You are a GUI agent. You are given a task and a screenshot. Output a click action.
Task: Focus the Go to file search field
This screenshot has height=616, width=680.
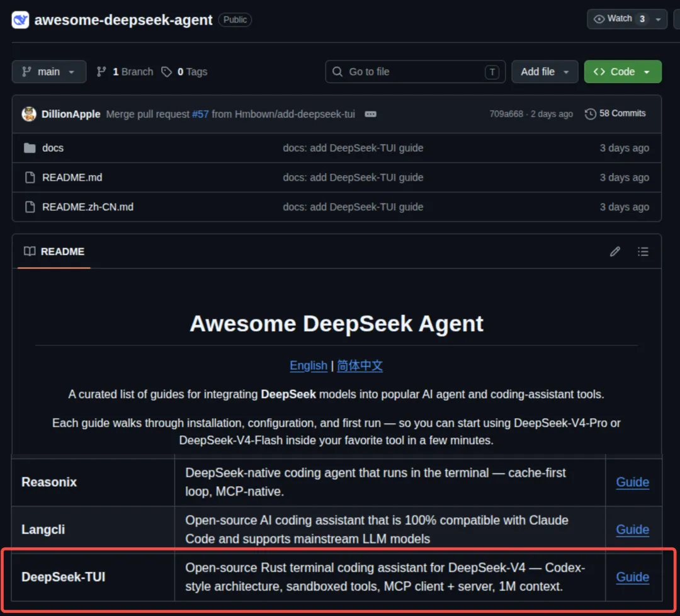pos(415,72)
